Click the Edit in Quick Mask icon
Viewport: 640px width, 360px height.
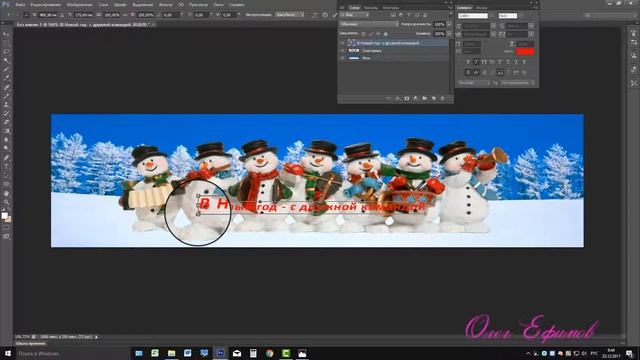pyautogui.click(x=6, y=228)
